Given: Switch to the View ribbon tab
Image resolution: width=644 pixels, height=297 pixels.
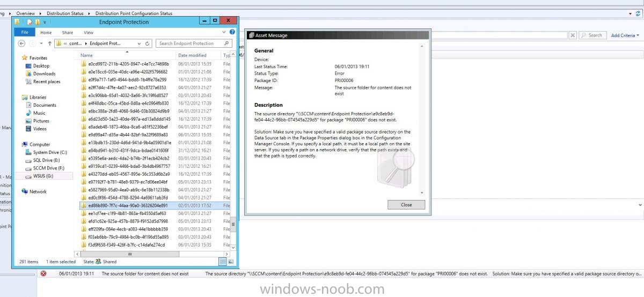Looking at the screenshot, I should (x=88, y=32).
